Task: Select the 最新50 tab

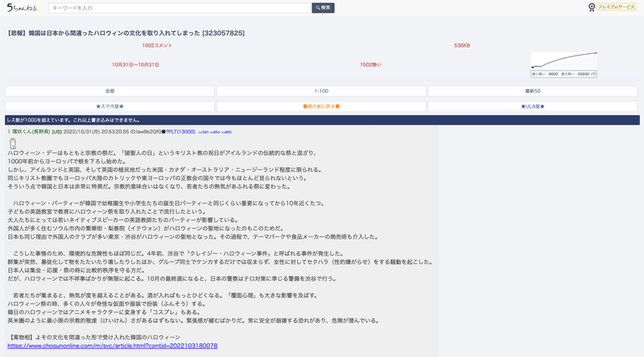Action: 533,91
